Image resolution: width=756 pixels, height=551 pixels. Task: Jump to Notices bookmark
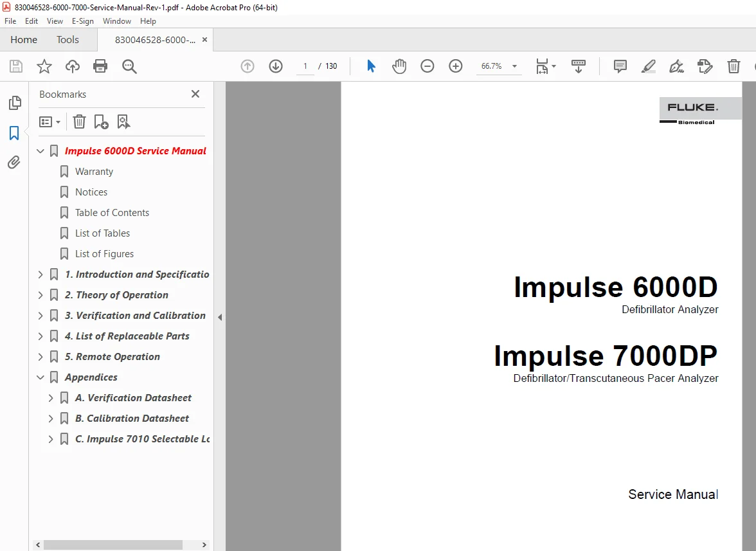click(91, 192)
